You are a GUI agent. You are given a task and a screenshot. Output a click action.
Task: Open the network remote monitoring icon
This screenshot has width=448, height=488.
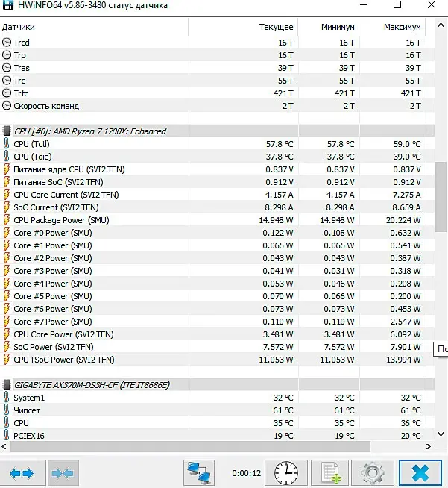pyautogui.click(x=200, y=472)
